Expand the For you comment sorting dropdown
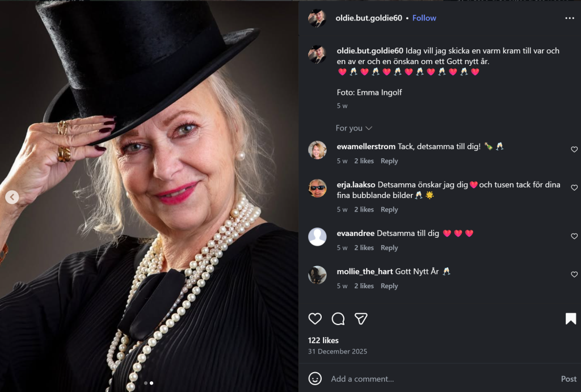581x392 pixels. 353,128
